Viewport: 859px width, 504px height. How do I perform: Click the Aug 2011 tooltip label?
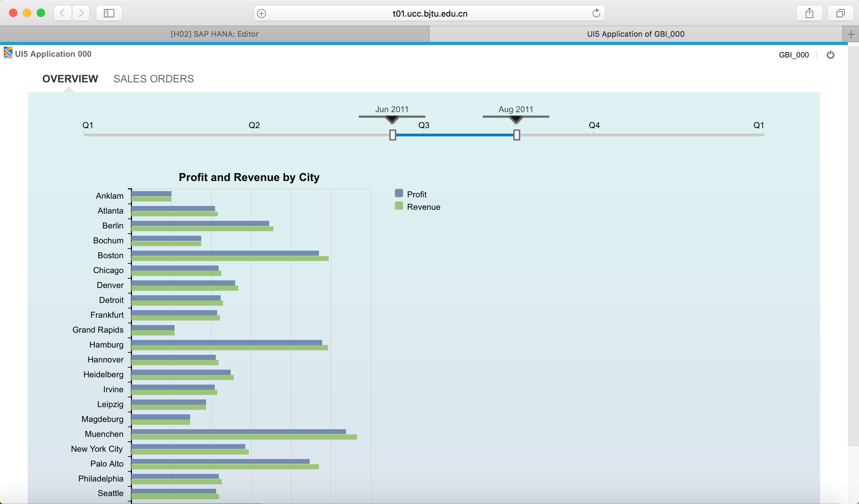[516, 109]
